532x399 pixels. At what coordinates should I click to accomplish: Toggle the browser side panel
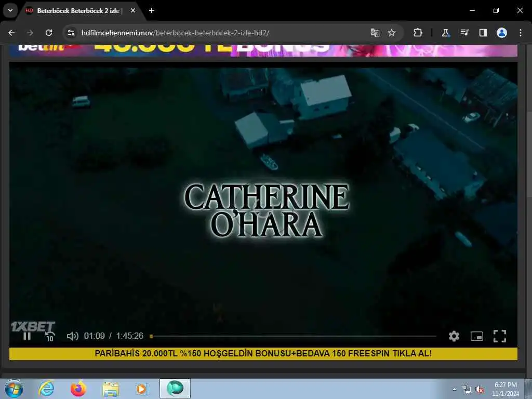click(483, 33)
